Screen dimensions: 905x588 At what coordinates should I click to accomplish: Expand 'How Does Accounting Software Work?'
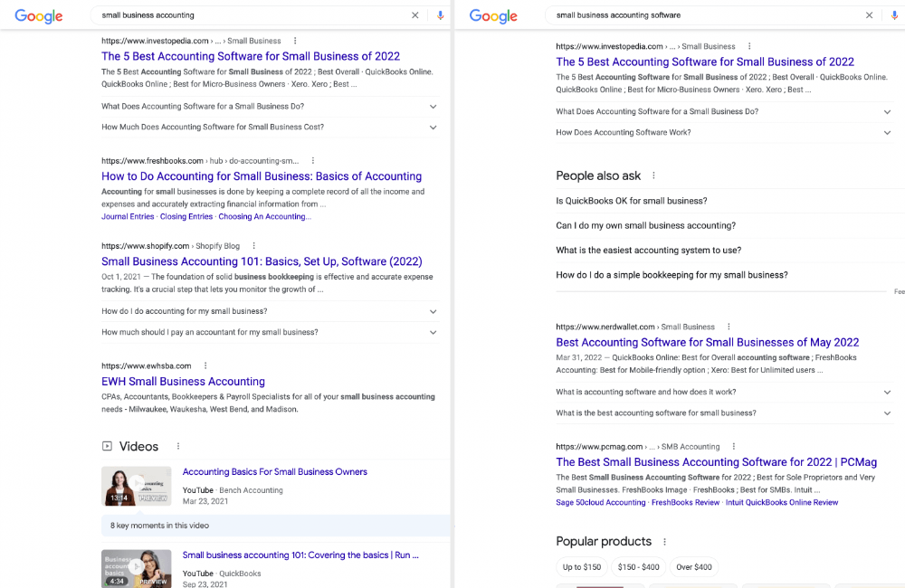[x=724, y=133]
